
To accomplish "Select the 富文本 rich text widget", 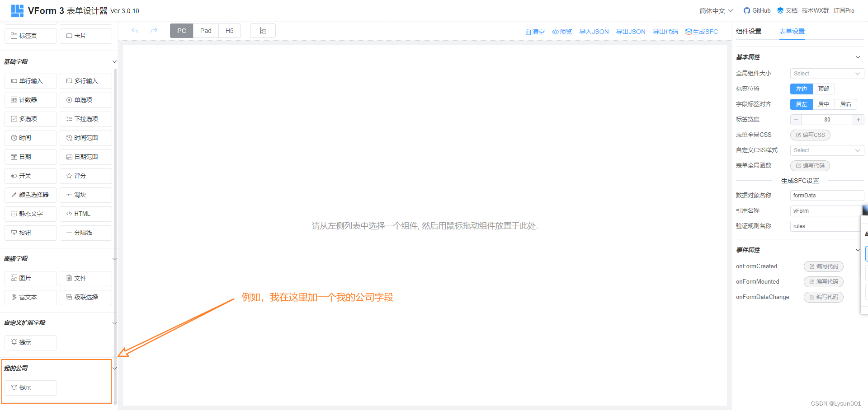I will pyautogui.click(x=30, y=297).
